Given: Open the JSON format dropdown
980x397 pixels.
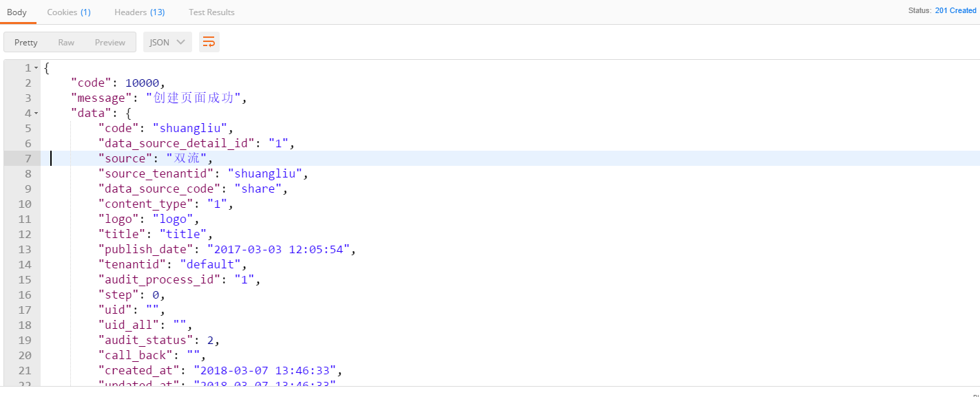Looking at the screenshot, I should click(167, 42).
